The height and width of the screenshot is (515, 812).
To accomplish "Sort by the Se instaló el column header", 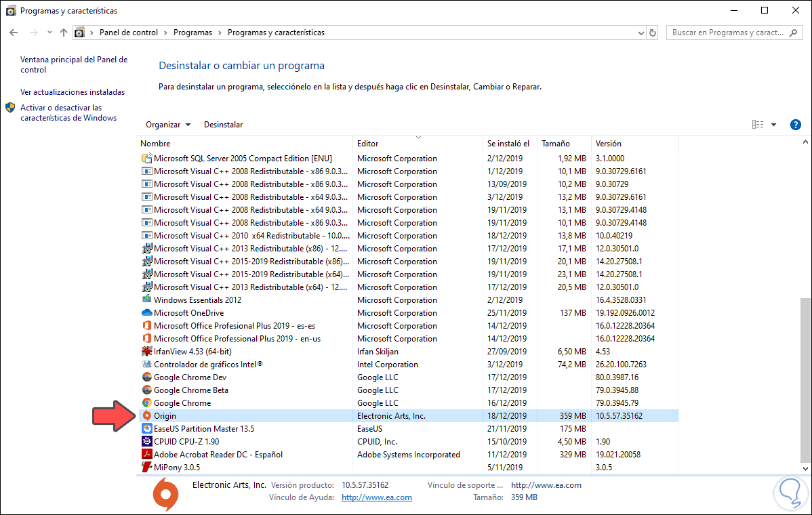I will [x=510, y=144].
